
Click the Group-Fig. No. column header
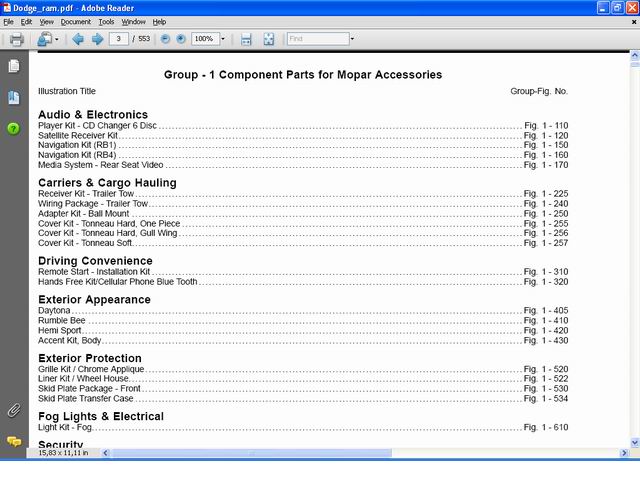click(x=539, y=91)
